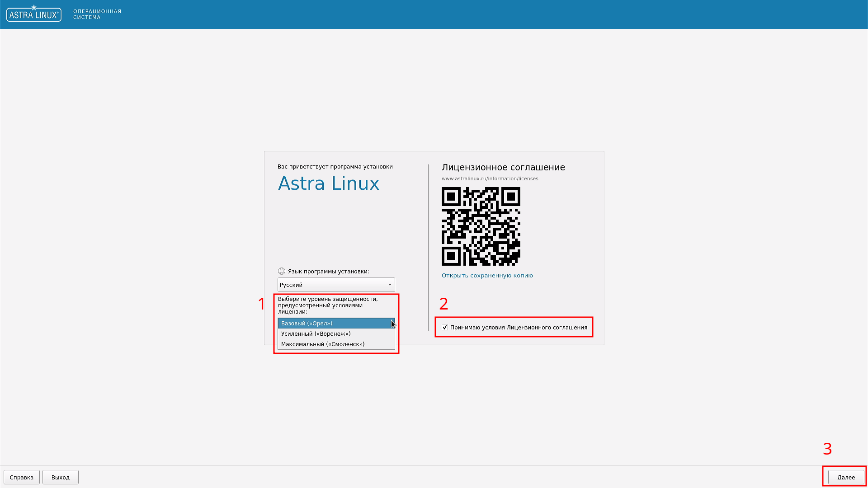Screen dimensions: 868x488
Task: Click the 'Лицензионное соглашение' heading
Action: (x=503, y=167)
